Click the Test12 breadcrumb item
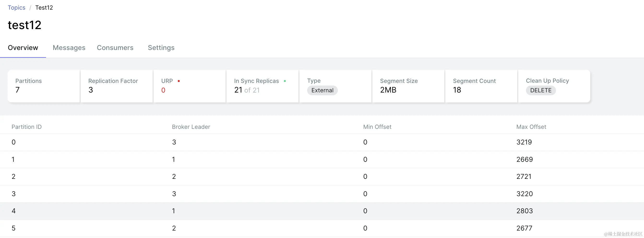This screenshot has height=238, width=644. [44, 7]
